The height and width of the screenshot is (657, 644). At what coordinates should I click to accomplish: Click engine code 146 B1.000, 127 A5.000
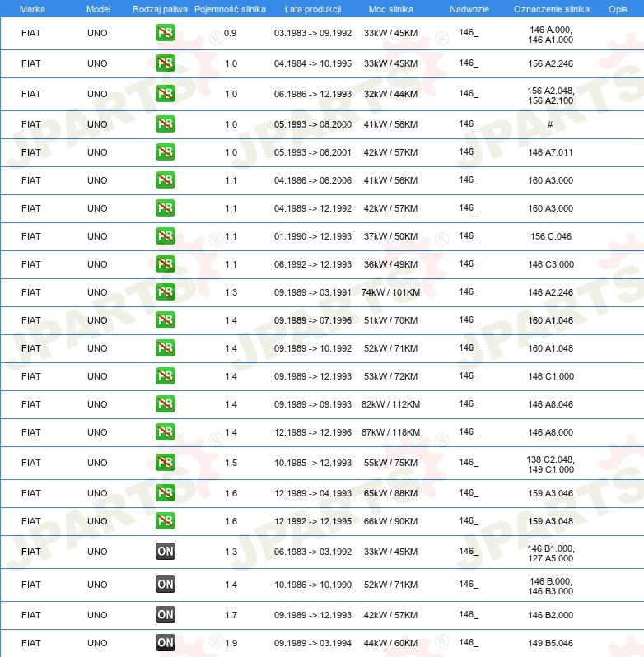(551, 553)
